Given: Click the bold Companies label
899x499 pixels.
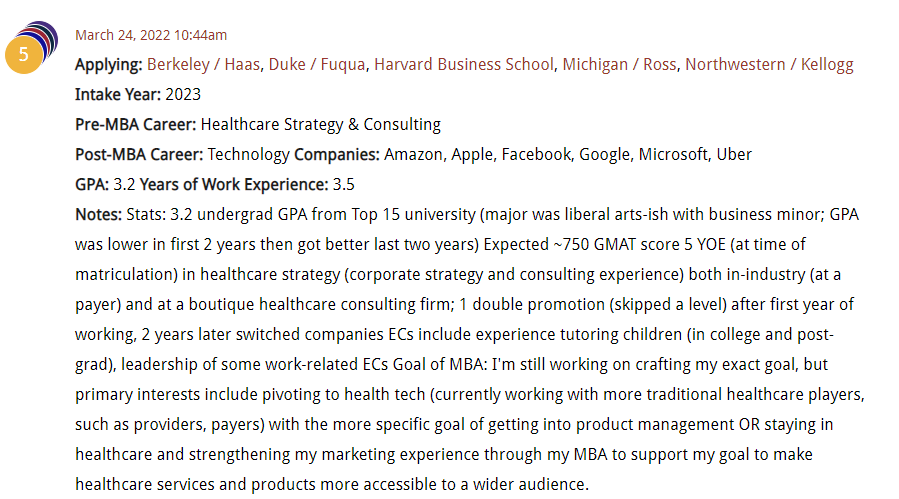Looking at the screenshot, I should 336,155.
